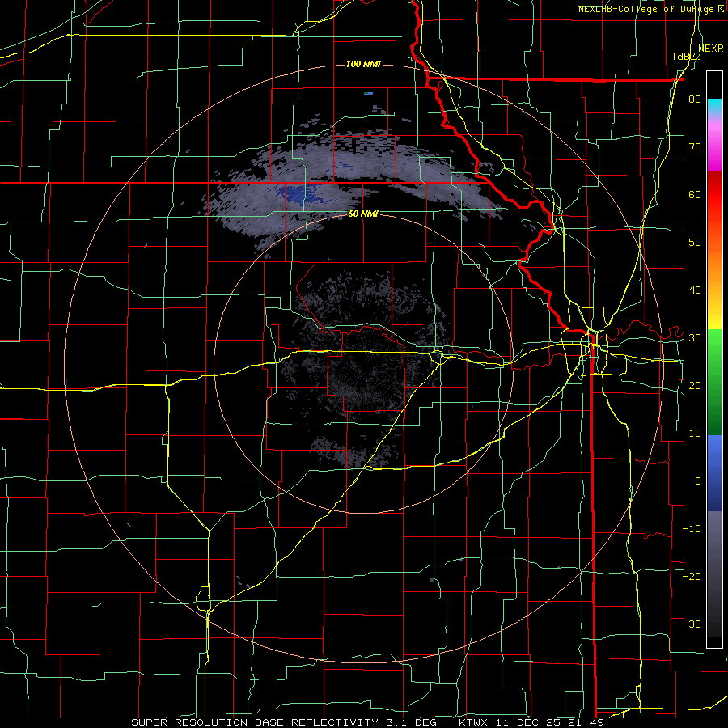The width and height of the screenshot is (728, 728).
Task: Click the 10 value on the dBZ scale
Action: point(695,434)
